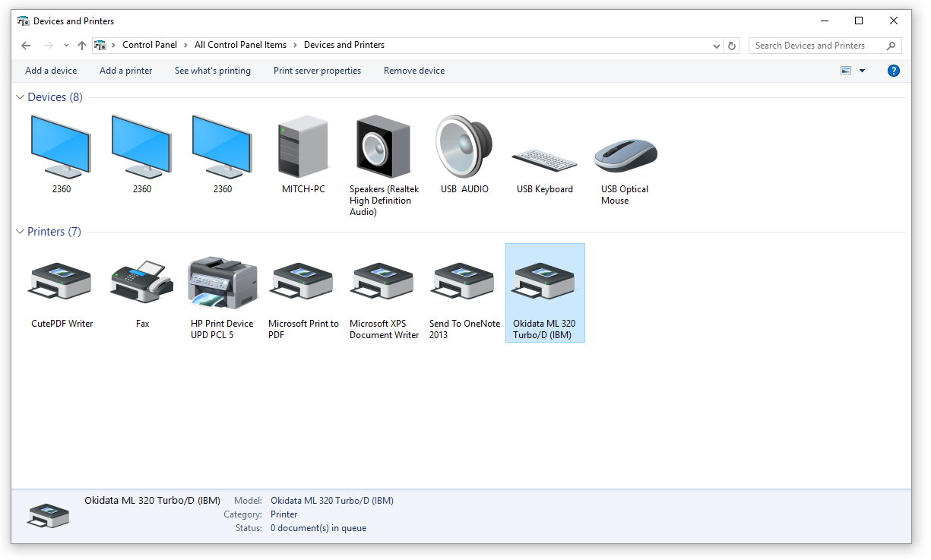Click the Devices and Printers breadcrumb
The width and height of the screenshot is (931, 560).
tap(344, 45)
